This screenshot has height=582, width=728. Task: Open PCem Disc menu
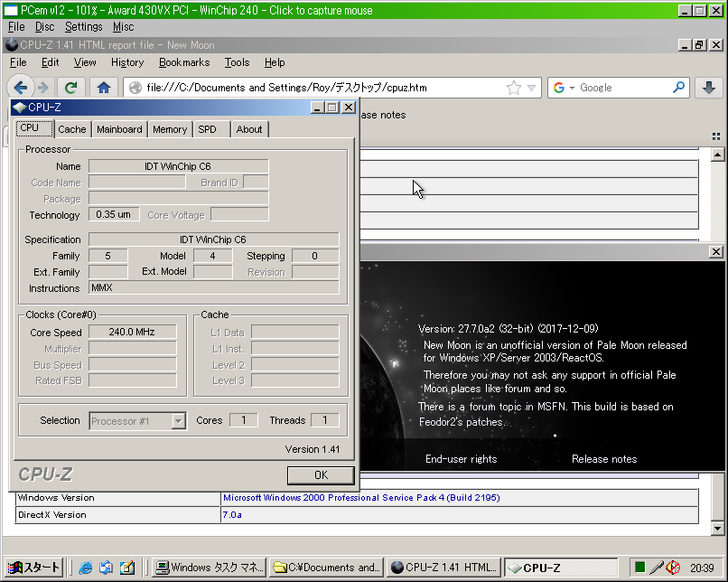(x=44, y=27)
